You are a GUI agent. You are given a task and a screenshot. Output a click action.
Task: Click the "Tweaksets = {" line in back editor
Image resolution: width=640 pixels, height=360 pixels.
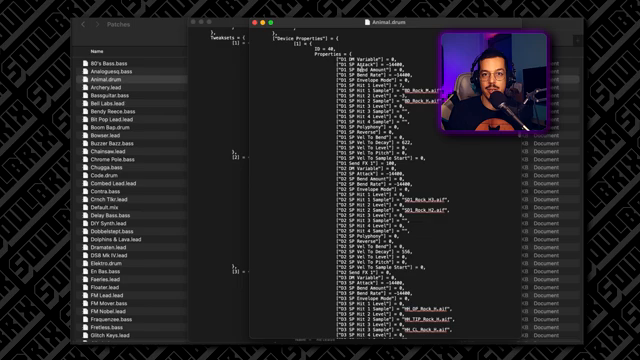tap(228, 38)
